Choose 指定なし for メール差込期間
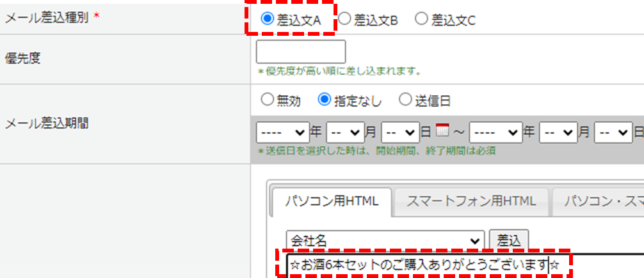 pyautogui.click(x=325, y=100)
